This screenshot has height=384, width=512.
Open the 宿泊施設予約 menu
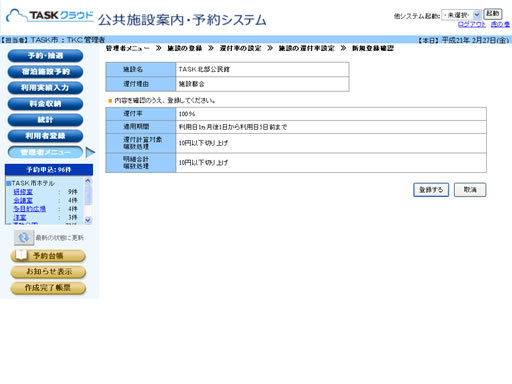click(45, 72)
